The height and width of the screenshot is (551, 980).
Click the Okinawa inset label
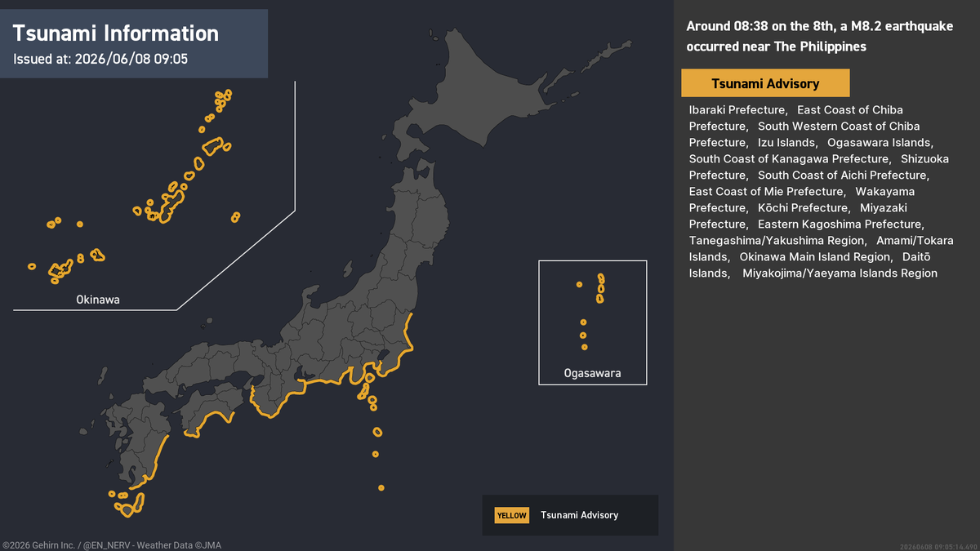click(x=98, y=300)
